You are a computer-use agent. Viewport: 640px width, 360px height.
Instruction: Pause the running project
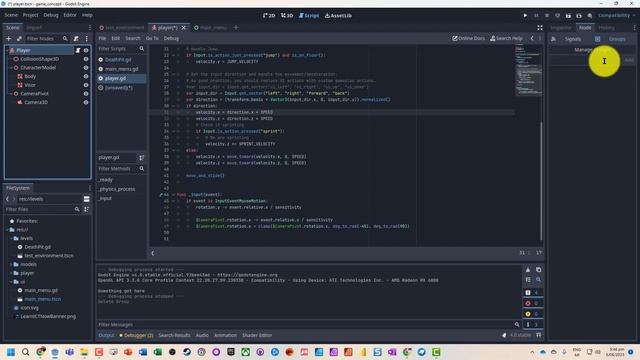[536, 16]
